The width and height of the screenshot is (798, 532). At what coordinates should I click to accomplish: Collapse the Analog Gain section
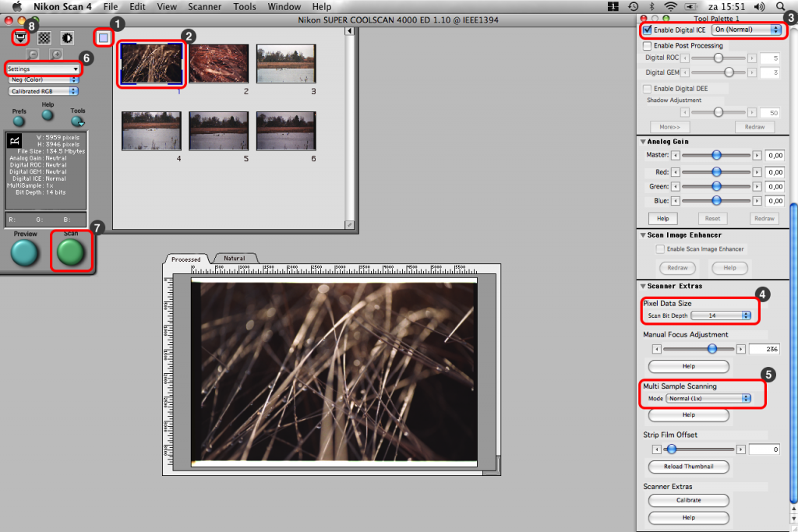click(643, 142)
